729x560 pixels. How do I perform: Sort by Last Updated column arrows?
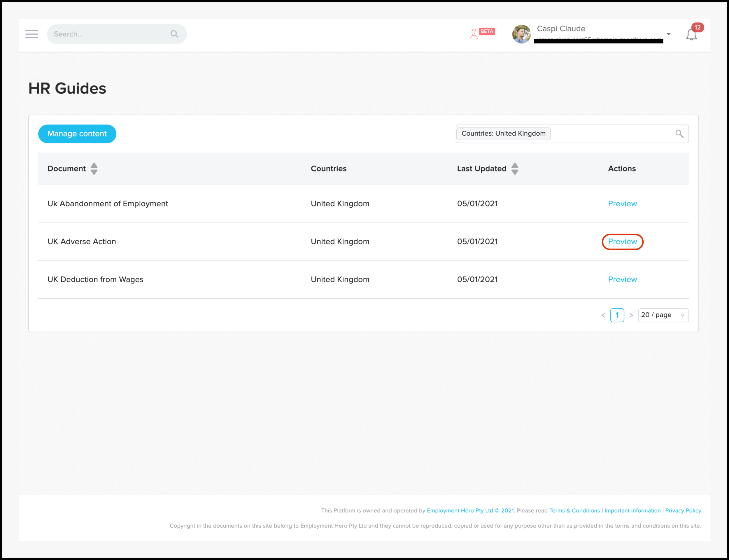pyautogui.click(x=515, y=169)
